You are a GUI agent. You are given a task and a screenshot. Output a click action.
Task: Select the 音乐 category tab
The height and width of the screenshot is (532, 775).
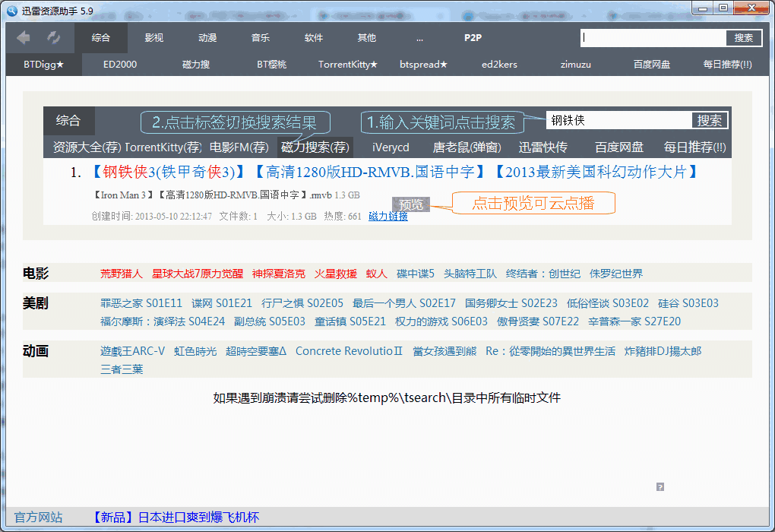261,38
